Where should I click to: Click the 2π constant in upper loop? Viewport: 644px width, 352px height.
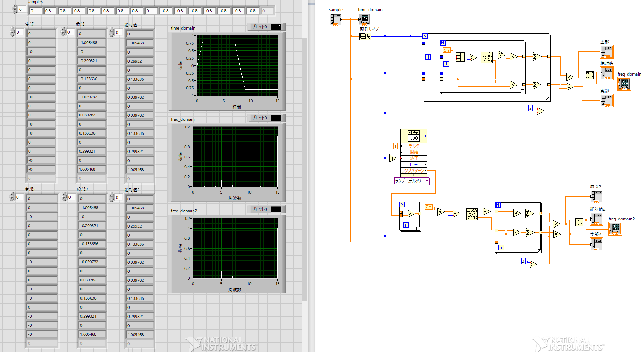coord(447,50)
